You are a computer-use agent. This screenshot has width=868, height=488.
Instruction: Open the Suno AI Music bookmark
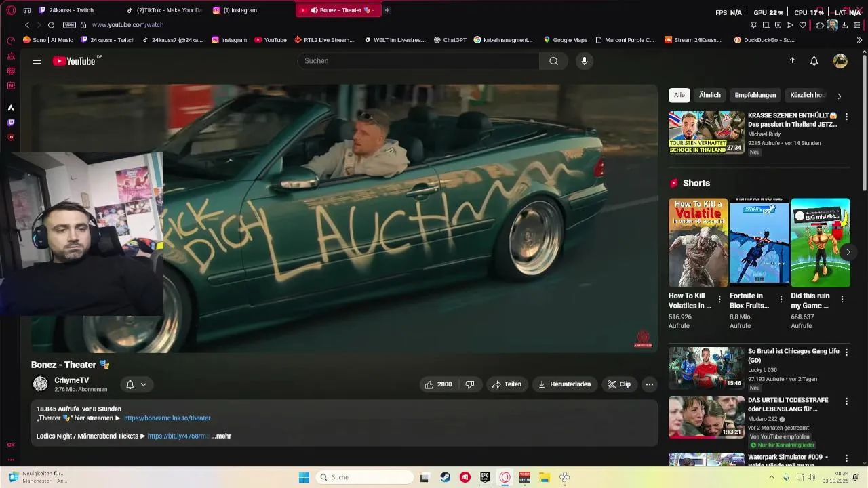coord(48,40)
